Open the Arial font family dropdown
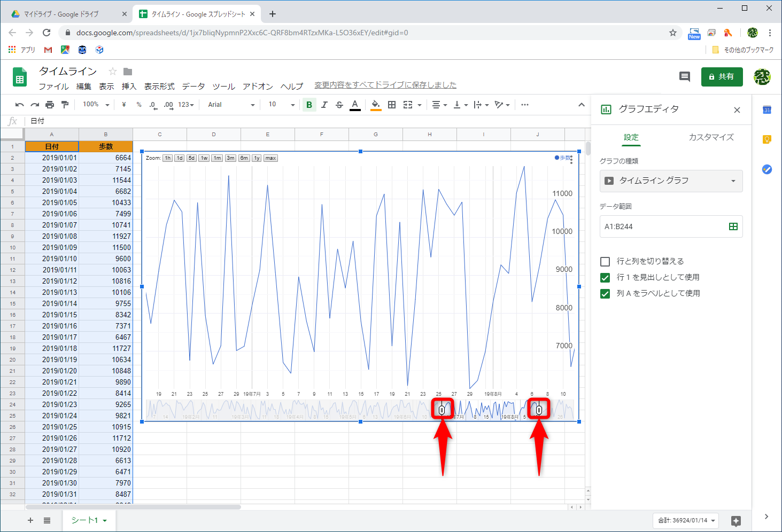 [x=231, y=105]
